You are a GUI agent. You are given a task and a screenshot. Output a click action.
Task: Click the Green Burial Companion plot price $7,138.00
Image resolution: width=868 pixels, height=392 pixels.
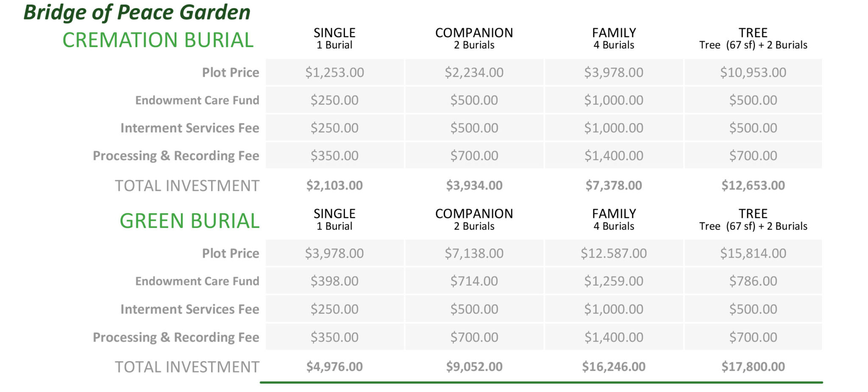click(474, 253)
